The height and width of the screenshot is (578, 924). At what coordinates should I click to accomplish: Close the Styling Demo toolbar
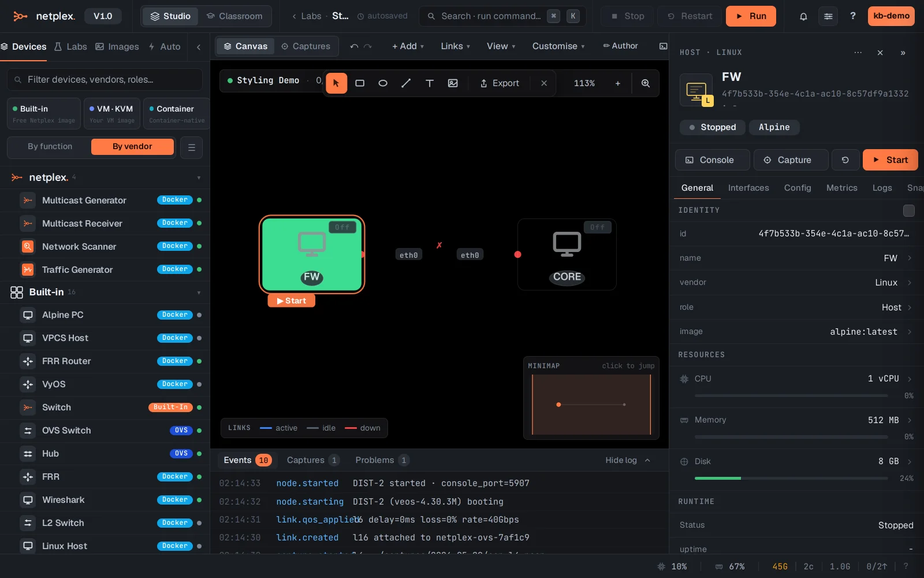click(x=544, y=83)
